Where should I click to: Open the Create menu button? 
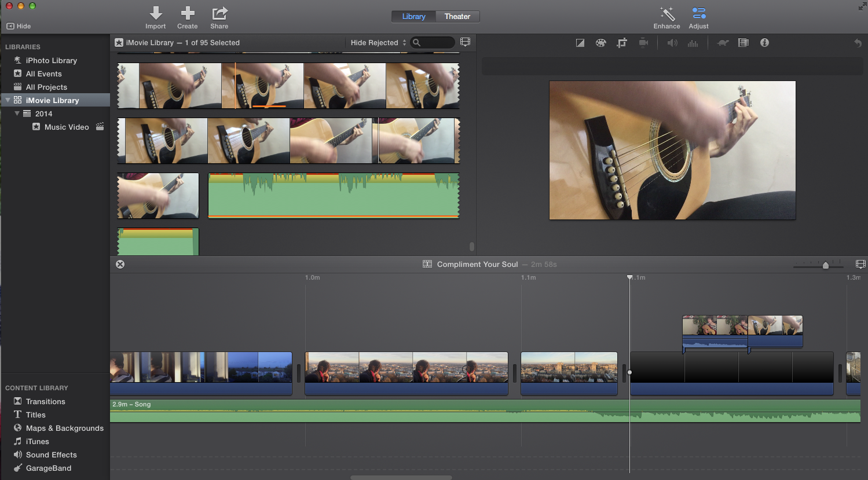click(187, 18)
